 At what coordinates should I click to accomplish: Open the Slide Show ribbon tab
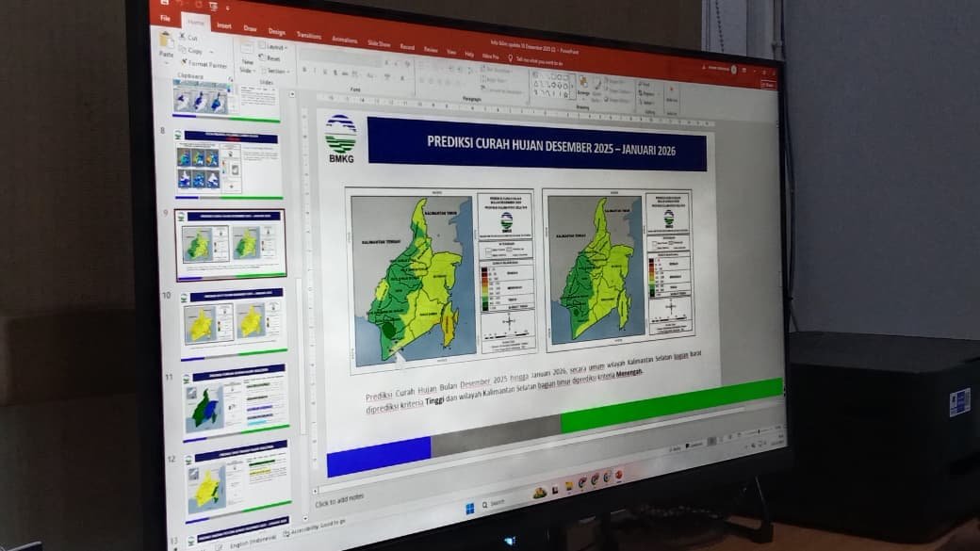(x=379, y=43)
